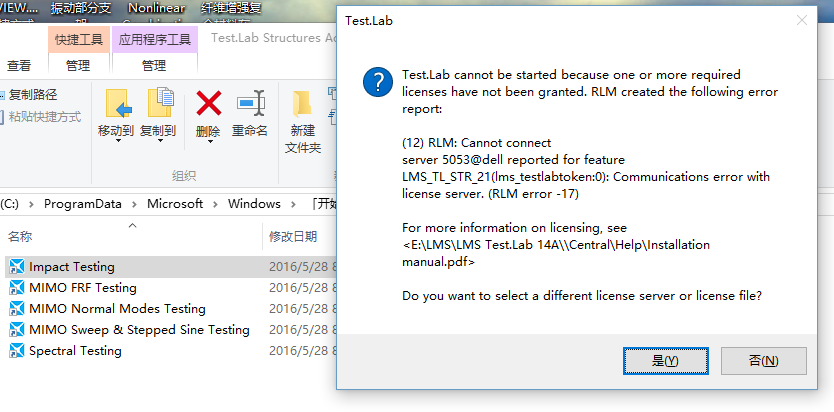This screenshot has width=834, height=412.
Task: Switch to the 查看 (View) ribbon tab
Action: pos(19,65)
